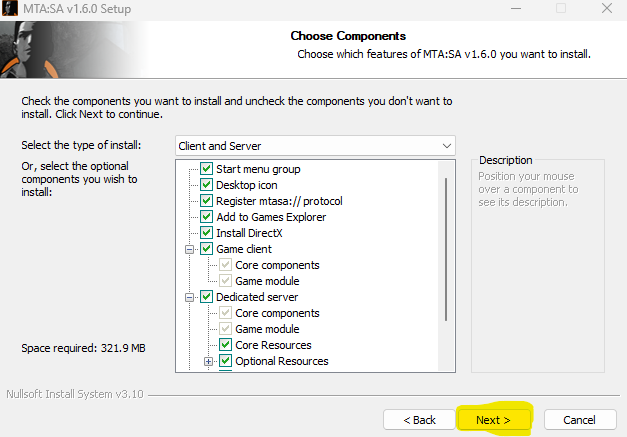Select the Optional Resources label
Screen dimensions: 627x437
[x=282, y=361]
